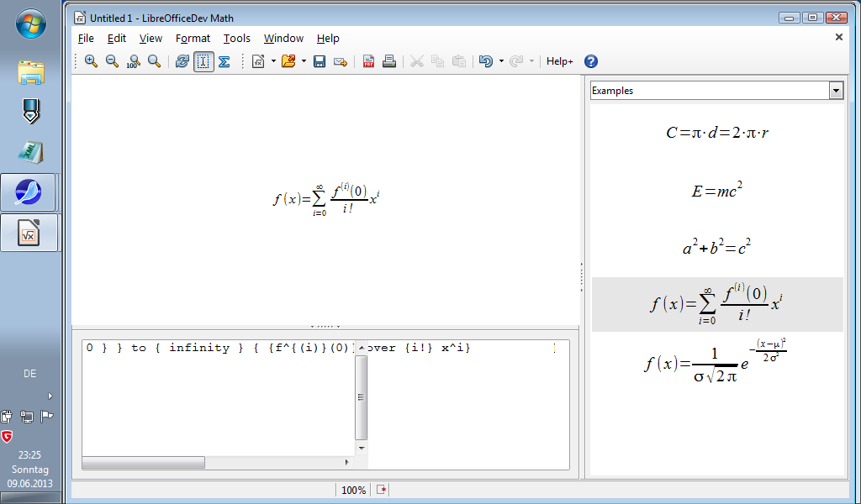Select the E=mc² example formula
861x504 pixels.
(x=716, y=191)
